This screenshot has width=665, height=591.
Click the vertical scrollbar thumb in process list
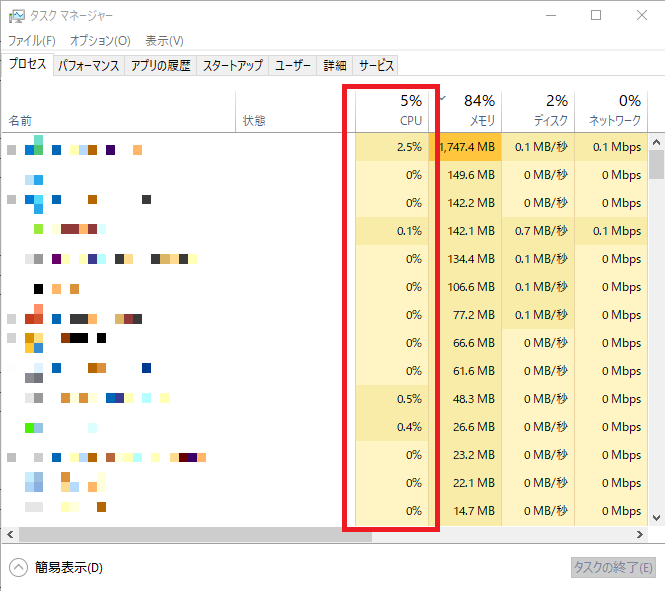click(x=656, y=163)
